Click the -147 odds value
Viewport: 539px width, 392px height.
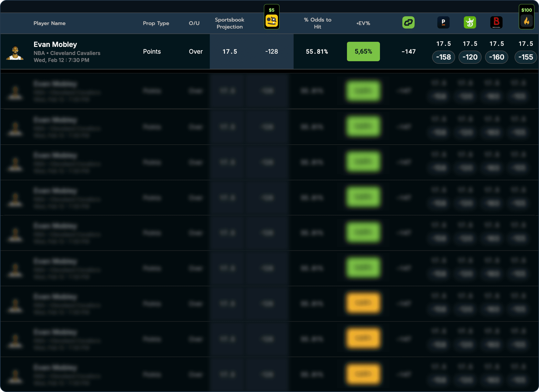pos(409,52)
